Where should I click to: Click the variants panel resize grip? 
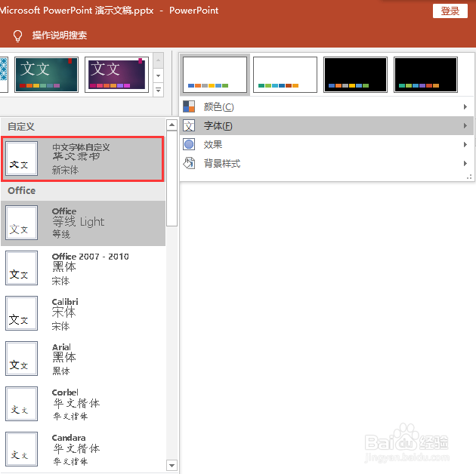coord(469,177)
